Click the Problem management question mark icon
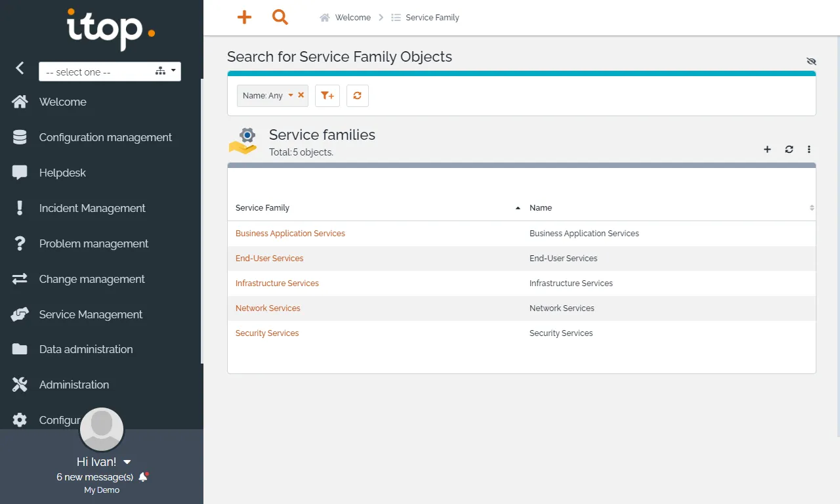The image size is (840, 504). [20, 243]
